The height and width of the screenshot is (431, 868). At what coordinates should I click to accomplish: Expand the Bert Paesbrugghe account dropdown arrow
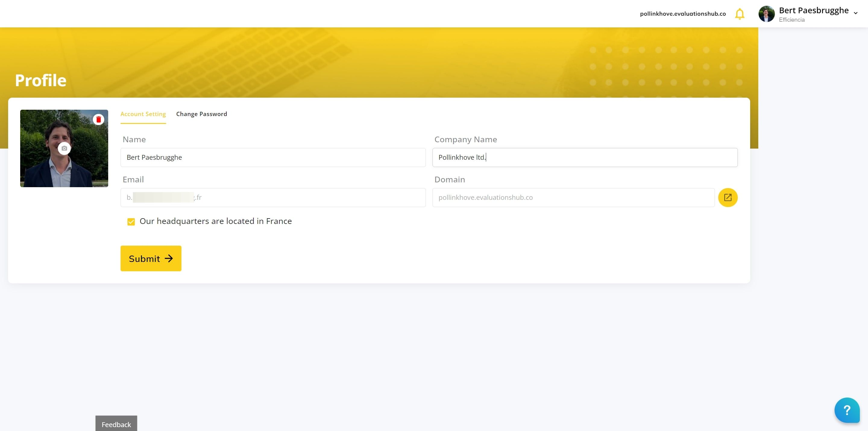coord(855,13)
